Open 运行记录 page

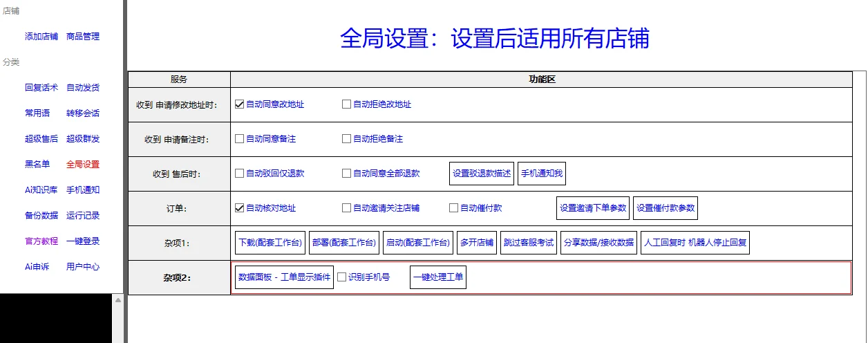point(83,216)
